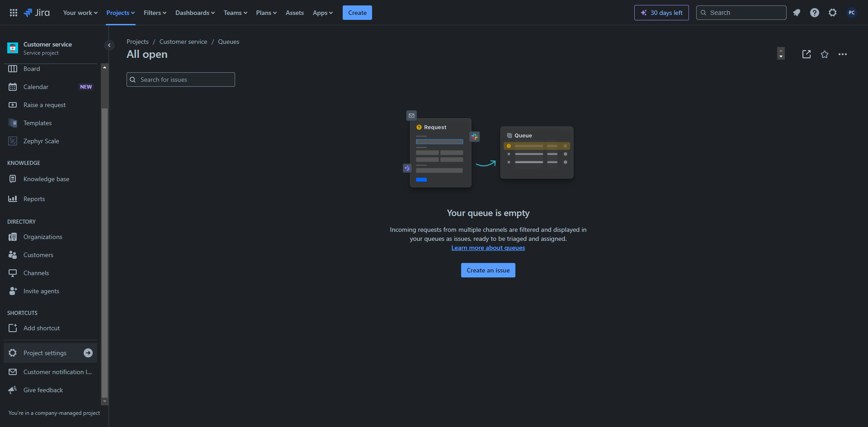Open Give feedback in sidebar

(x=50, y=390)
